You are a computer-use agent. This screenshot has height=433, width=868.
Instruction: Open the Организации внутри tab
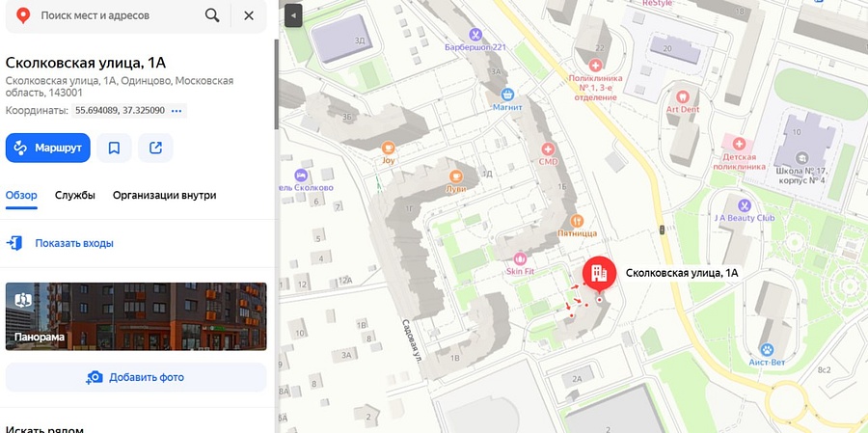tap(164, 196)
